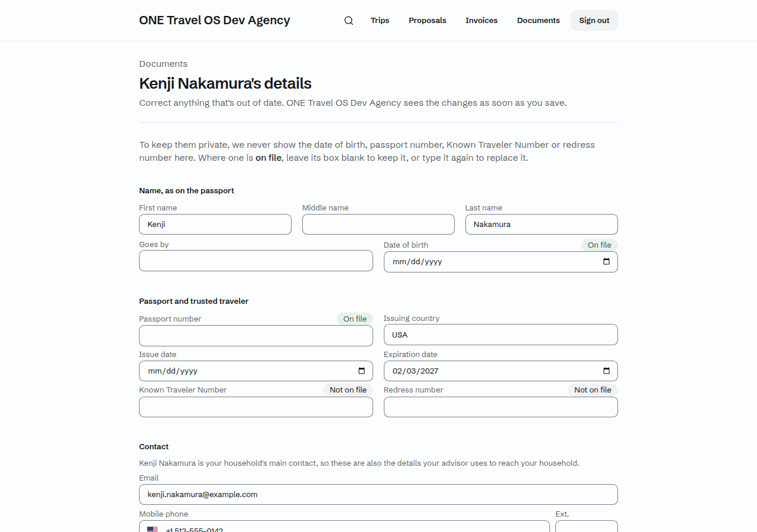Click the Date of birth date field
This screenshot has width=757, height=532.
[501, 262]
